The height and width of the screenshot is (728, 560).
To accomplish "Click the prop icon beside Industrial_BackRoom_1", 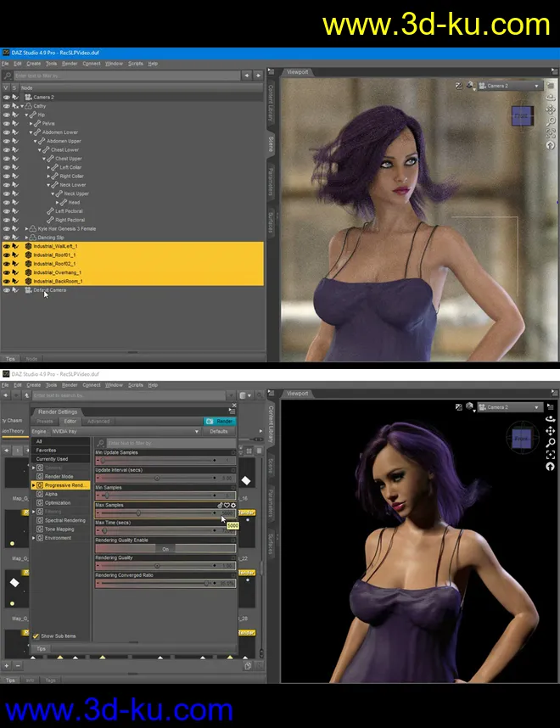I will point(28,281).
